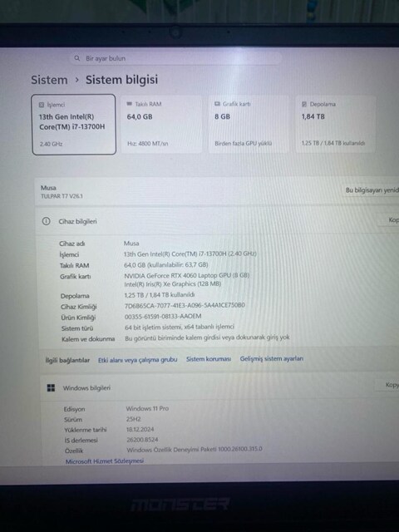Click the search magnifier icon
The image size is (399, 532).
pyautogui.click(x=77, y=58)
